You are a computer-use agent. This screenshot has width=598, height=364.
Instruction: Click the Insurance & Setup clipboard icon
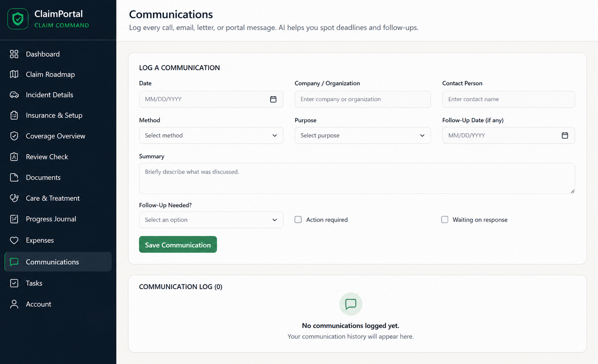(14, 115)
